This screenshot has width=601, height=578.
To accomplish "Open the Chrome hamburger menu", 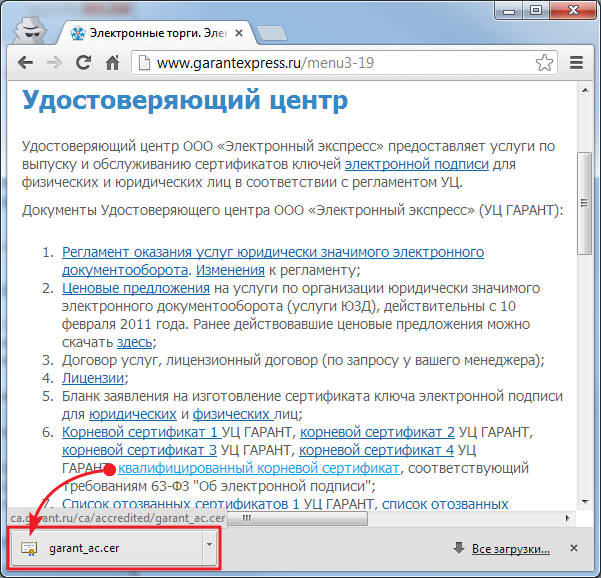I will point(576,62).
